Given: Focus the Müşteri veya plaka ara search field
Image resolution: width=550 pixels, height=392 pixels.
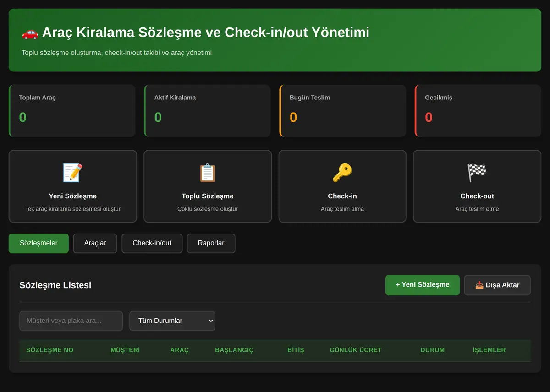Looking at the screenshot, I should point(71,321).
